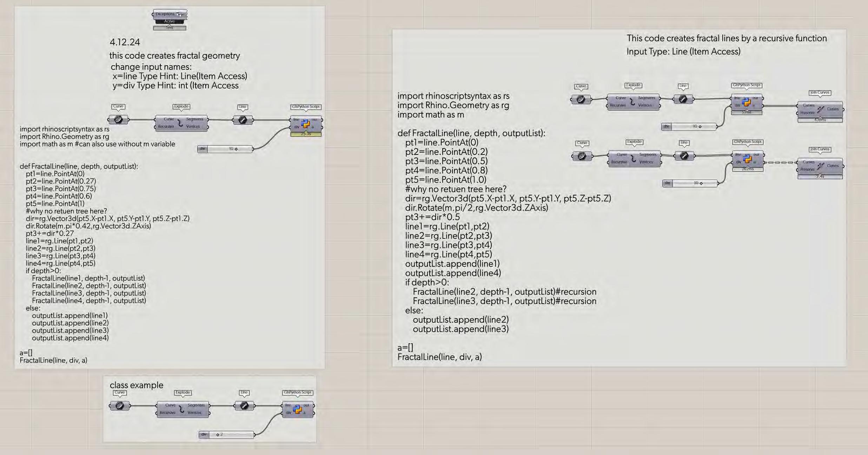
Task: Click div slider grip feeding the 262ms script
Action: point(701,183)
